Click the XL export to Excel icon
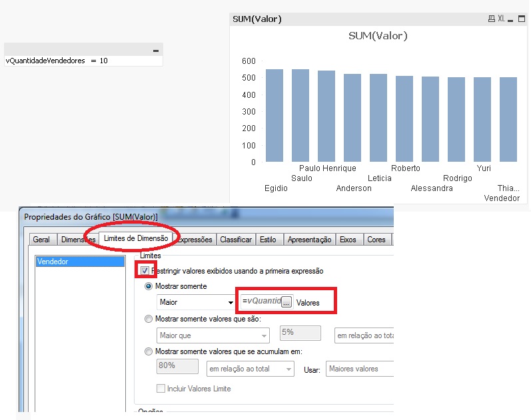The height and width of the screenshot is (420, 531). point(501,19)
